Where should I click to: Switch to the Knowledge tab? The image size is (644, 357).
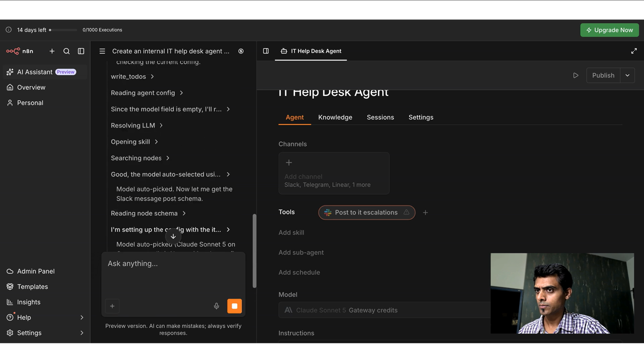coord(335,117)
